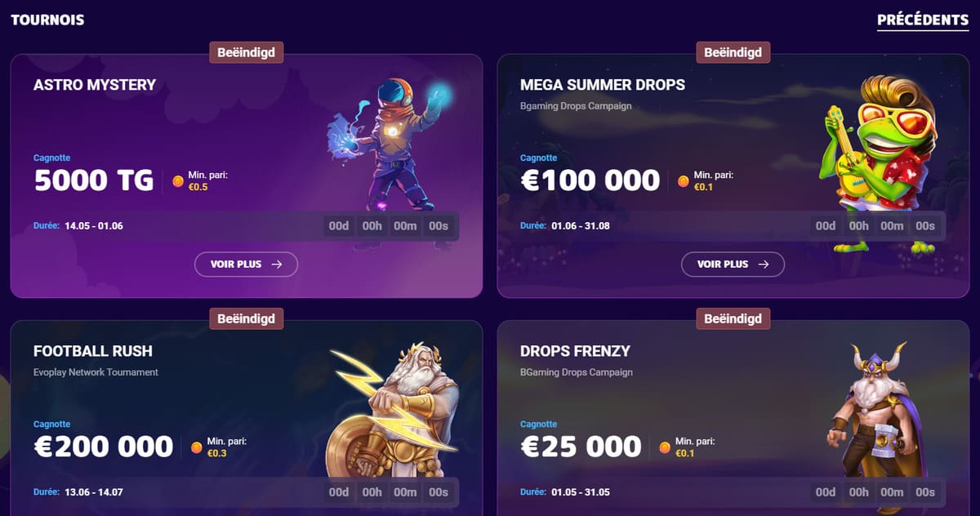
Task: Click the MEGA SUMMER DROPS tournament title
Action: [603, 84]
